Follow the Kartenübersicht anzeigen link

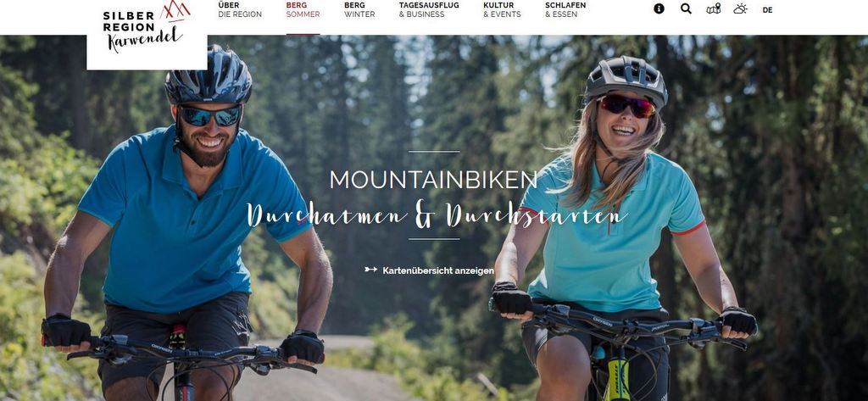tap(438, 270)
